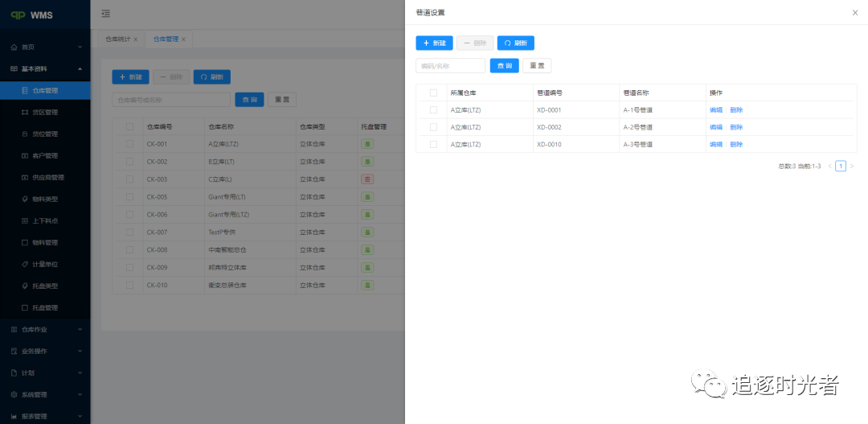Click the sidebar collapse hamburger icon

[106, 14]
